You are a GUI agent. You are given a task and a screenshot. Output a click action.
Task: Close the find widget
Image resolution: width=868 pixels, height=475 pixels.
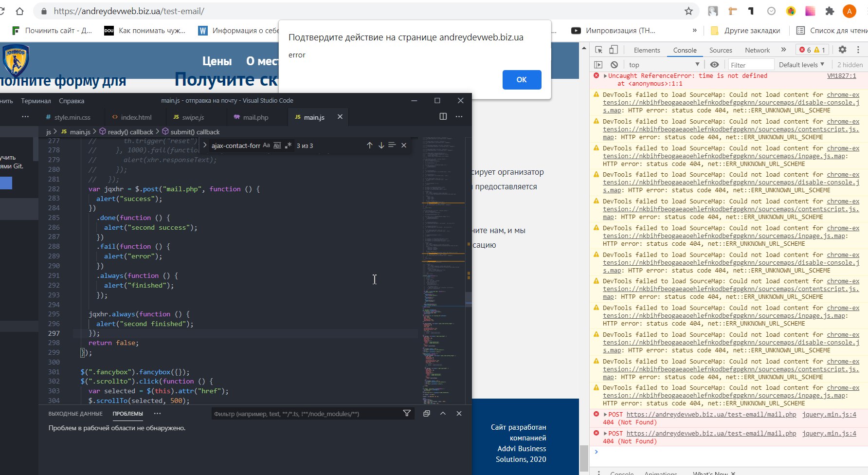tap(404, 145)
